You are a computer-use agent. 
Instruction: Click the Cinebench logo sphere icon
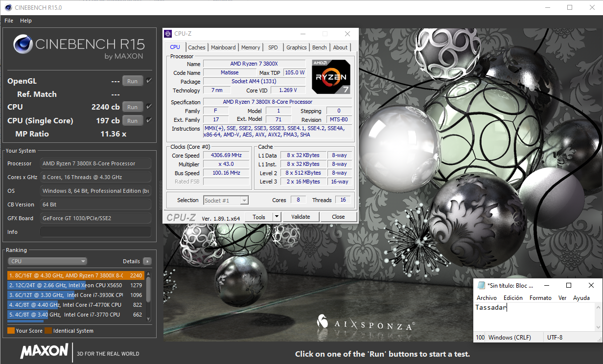[x=23, y=45]
